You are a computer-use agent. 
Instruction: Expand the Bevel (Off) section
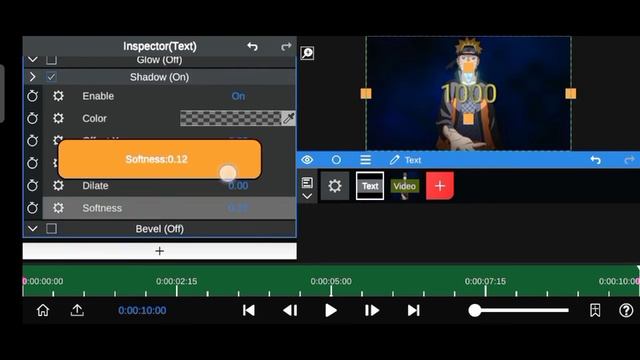33,229
